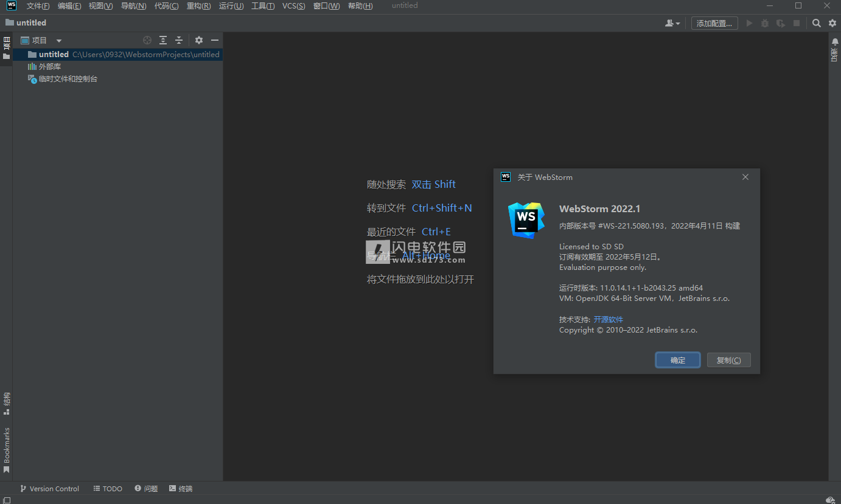Screen dimensions: 841x504
Task: Click the Stop square icon in the toolbar
Action: pyautogui.click(x=797, y=23)
